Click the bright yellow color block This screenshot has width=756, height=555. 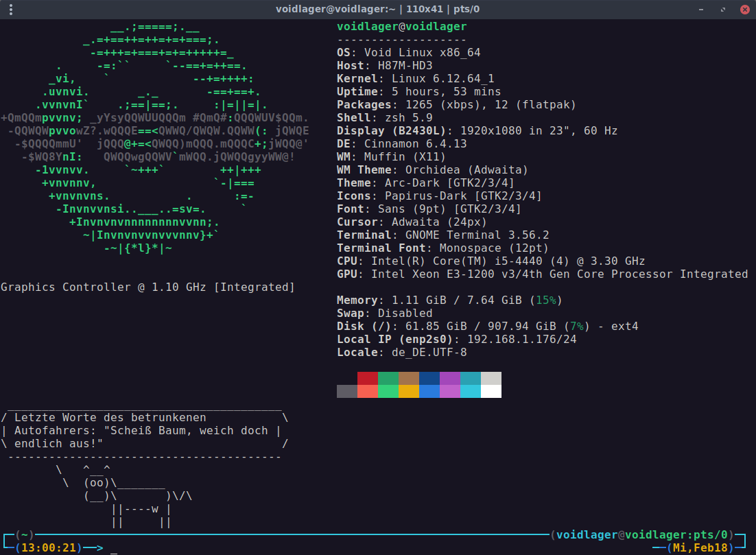point(409,391)
